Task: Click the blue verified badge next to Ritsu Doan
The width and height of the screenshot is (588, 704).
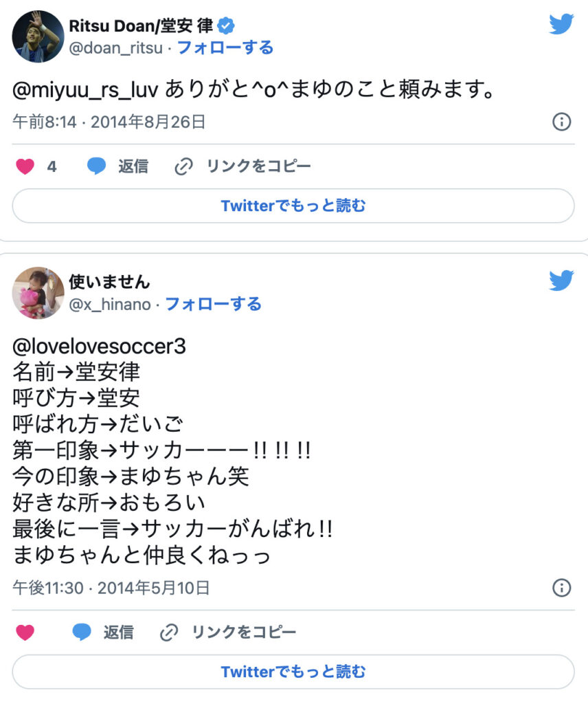Action: tap(225, 25)
